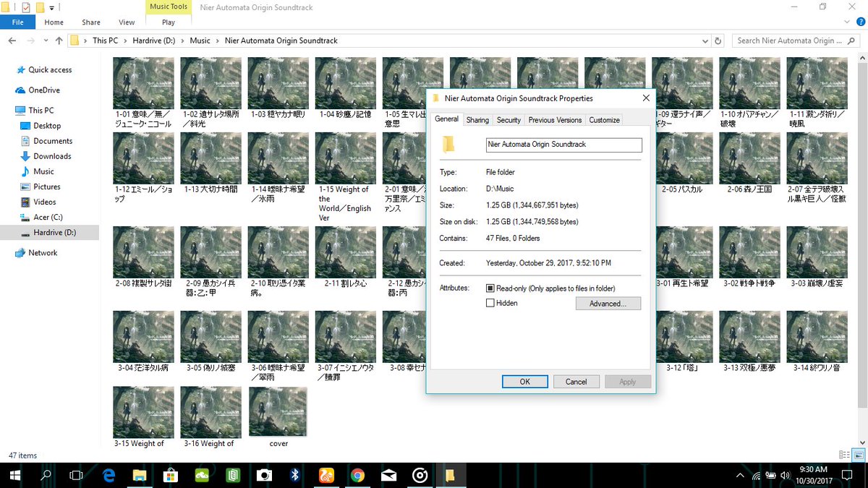Click 'Hardrive (D:)' in the address breadcrumb
This screenshot has height=488, width=868.
(x=154, y=40)
